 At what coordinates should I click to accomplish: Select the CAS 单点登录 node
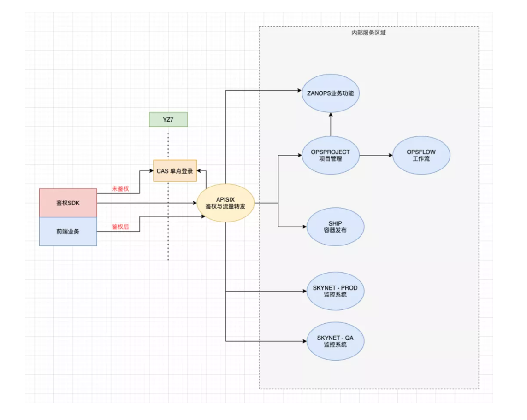pyautogui.click(x=175, y=171)
